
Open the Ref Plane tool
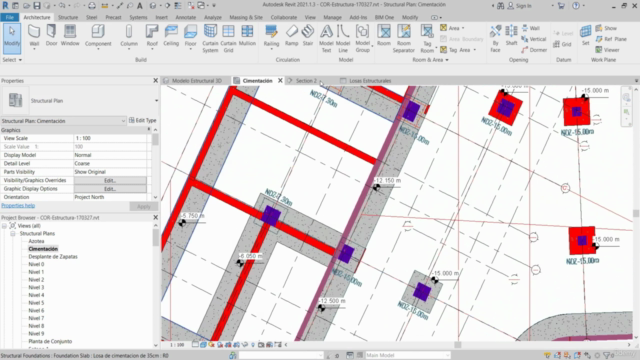pos(611,39)
